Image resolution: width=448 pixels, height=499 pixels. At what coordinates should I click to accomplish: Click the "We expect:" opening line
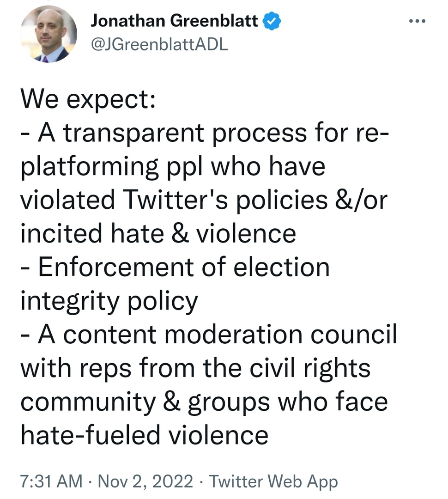point(88,100)
